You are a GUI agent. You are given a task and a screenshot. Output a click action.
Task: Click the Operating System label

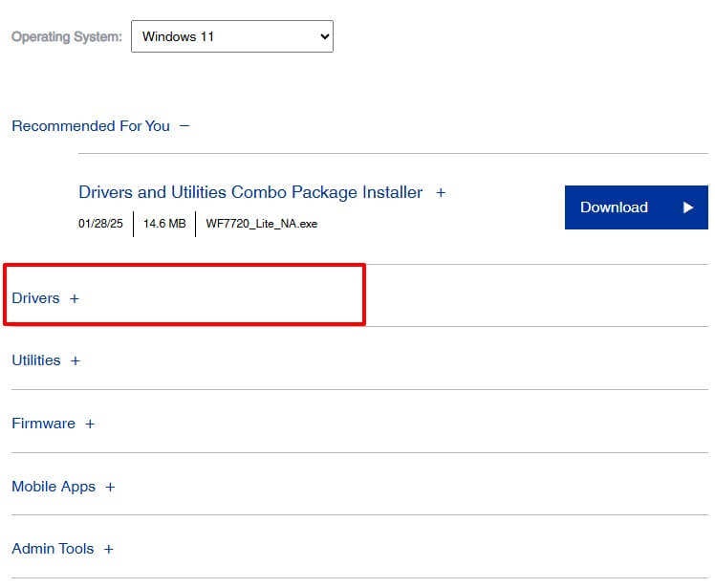67,36
